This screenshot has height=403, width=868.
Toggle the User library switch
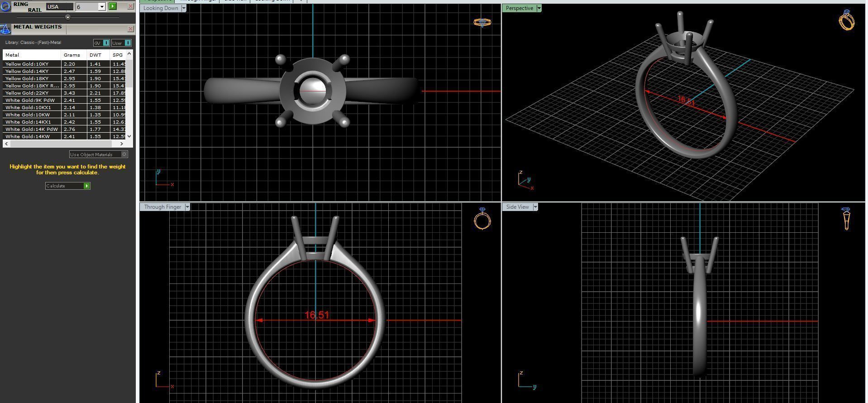tap(122, 43)
